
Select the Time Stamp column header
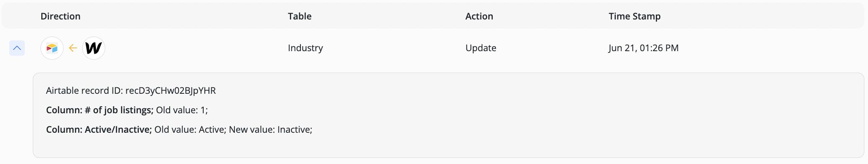pos(634,16)
